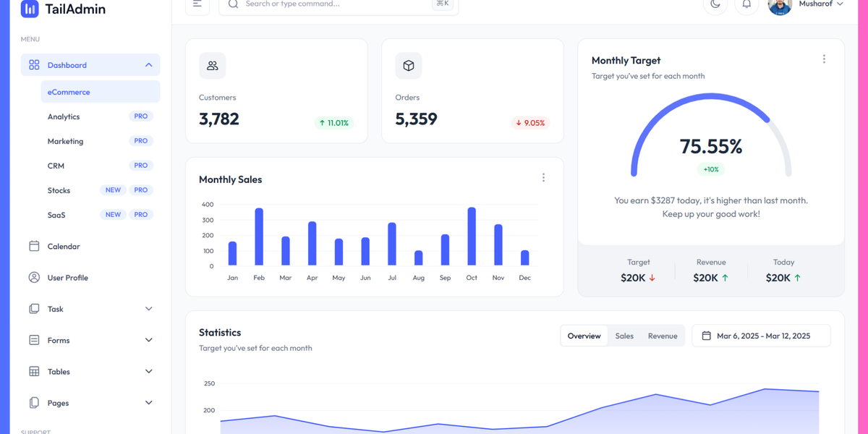The height and width of the screenshot is (434, 868).
Task: Click the Calendar icon in the sidebar
Action: tap(34, 246)
